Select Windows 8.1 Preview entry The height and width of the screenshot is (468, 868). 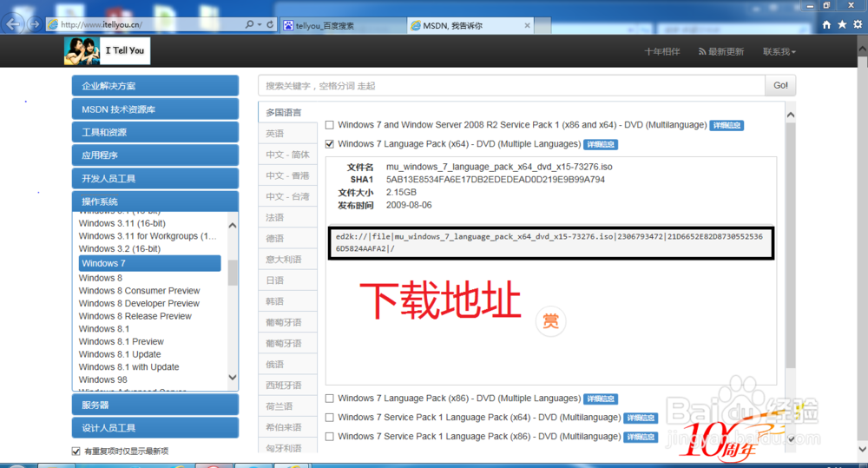pyautogui.click(x=122, y=342)
